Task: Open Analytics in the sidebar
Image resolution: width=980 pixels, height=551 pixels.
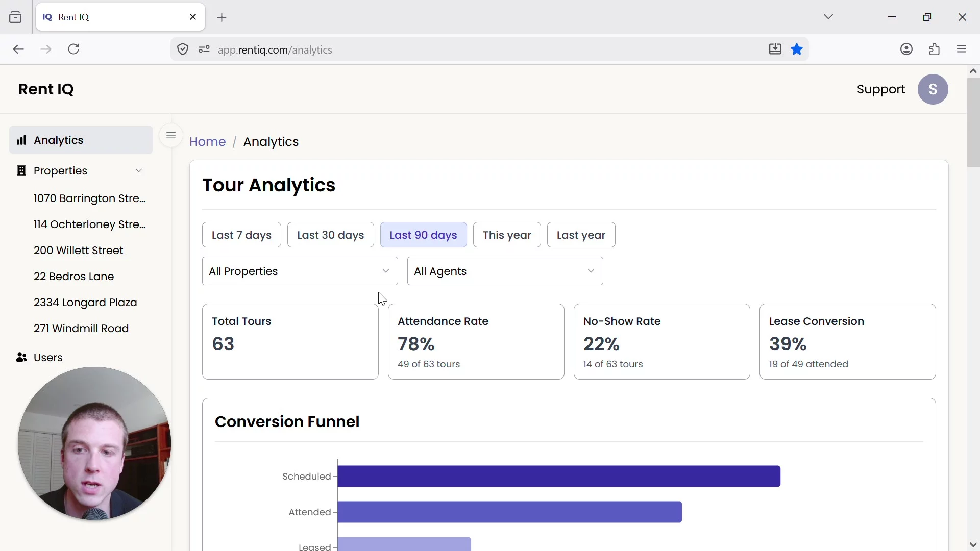Action: (81, 140)
